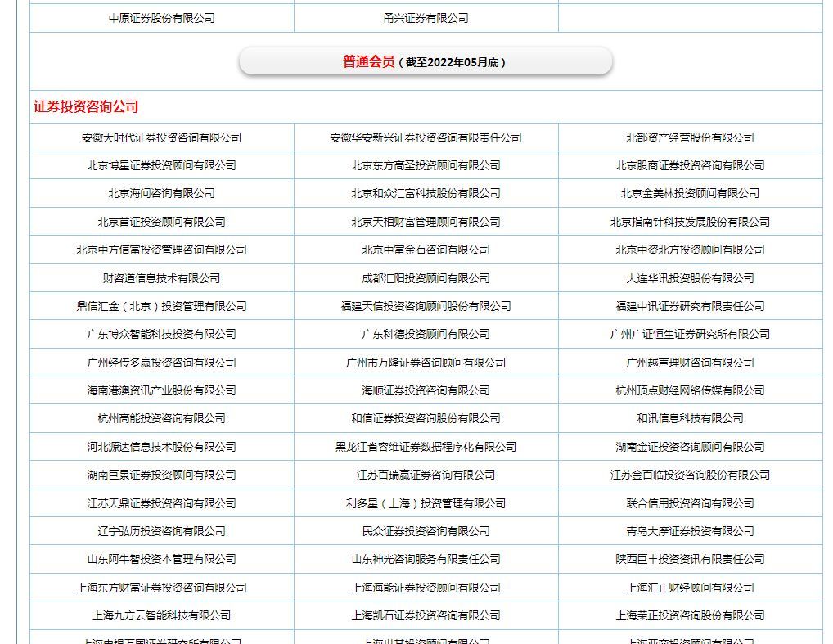Select 安徽大时代证券投资咨询有限公司
833x644 pixels.
click(x=161, y=137)
